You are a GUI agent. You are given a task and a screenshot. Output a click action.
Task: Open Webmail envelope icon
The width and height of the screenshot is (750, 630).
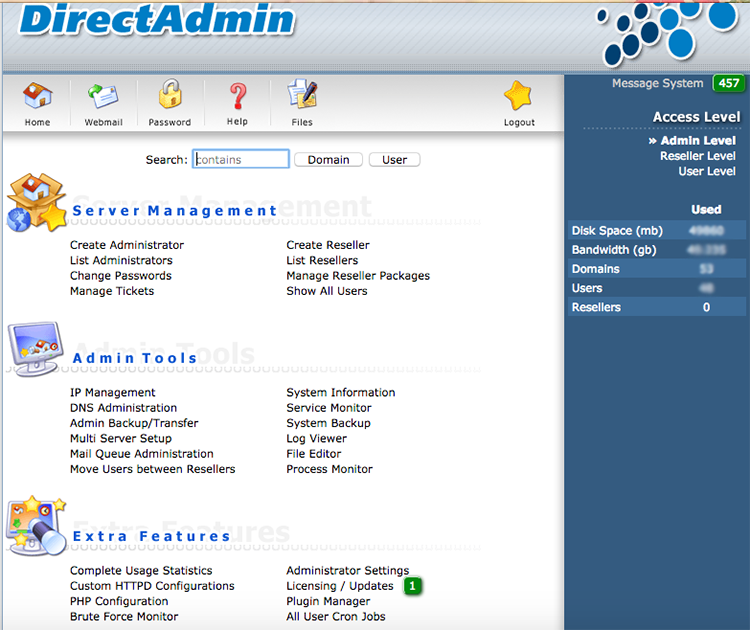[103, 96]
